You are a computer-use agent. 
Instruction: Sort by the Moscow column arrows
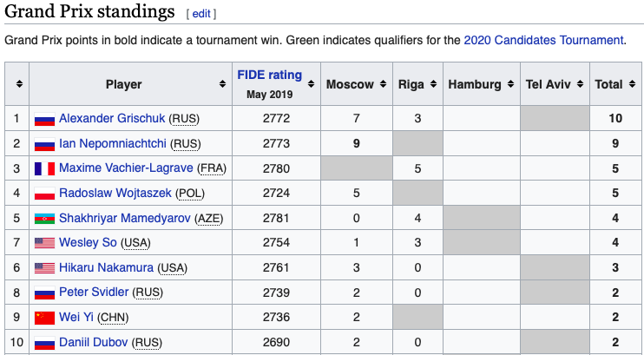pos(382,85)
